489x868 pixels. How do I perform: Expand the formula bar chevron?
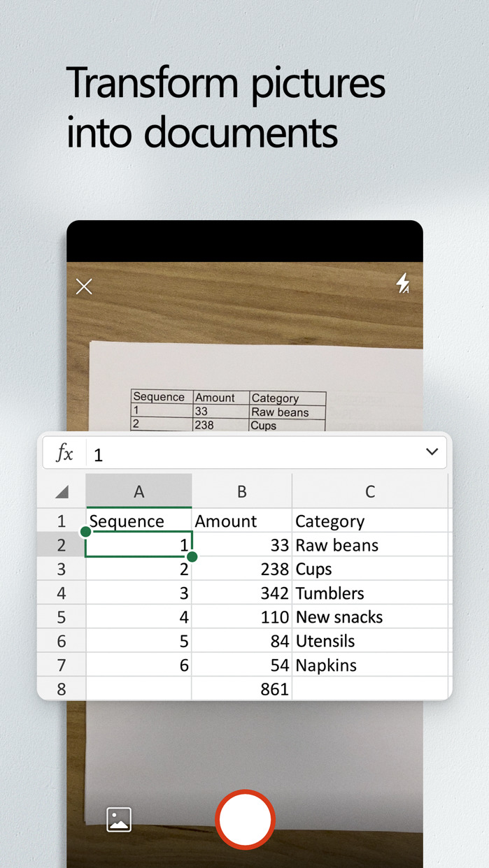click(x=432, y=452)
